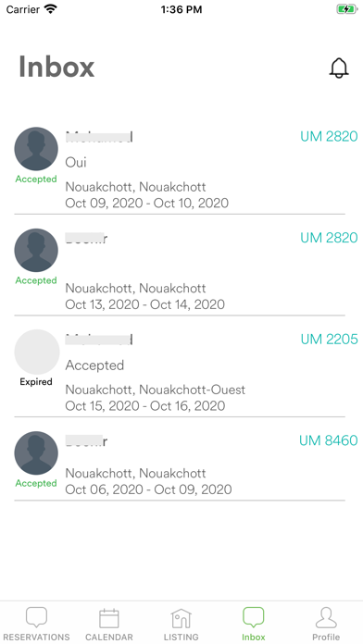
Task: Open notifications via the bell icon
Action: point(339,68)
